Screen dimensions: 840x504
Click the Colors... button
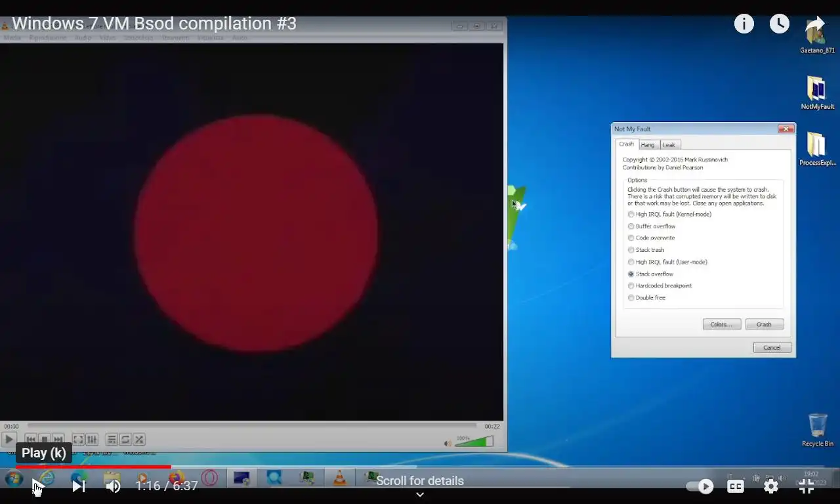tap(722, 324)
